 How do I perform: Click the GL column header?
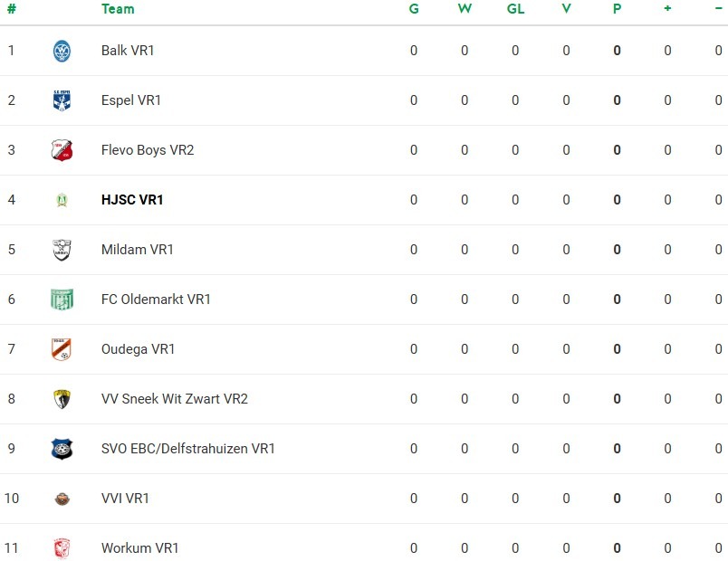coord(515,9)
